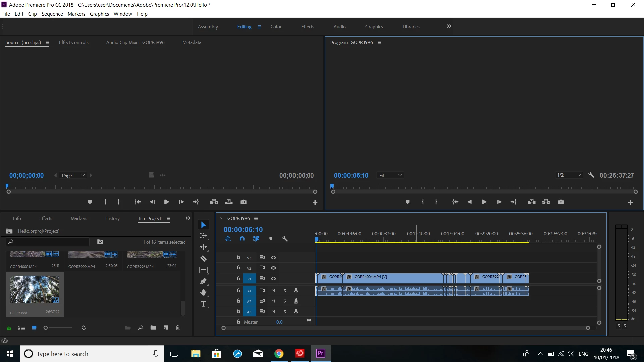Switch to the Effect Controls tab
The width and height of the screenshot is (644, 362).
coord(73,42)
